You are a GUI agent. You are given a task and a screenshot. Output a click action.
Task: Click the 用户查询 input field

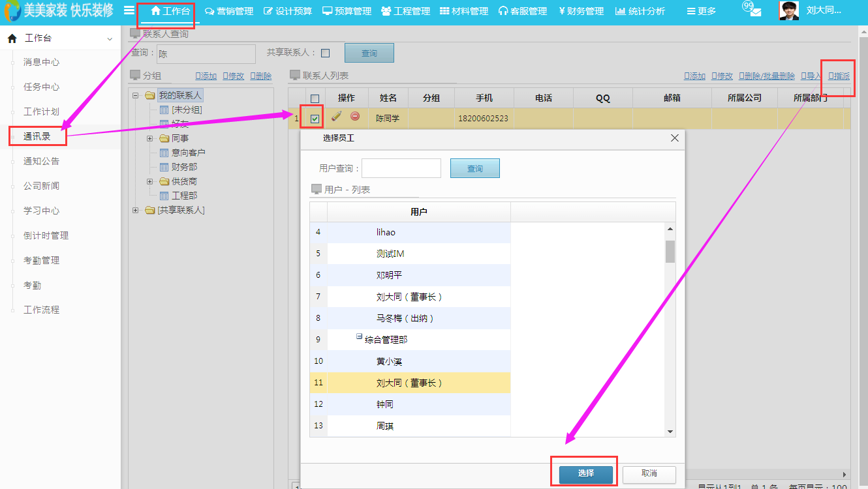coord(401,168)
